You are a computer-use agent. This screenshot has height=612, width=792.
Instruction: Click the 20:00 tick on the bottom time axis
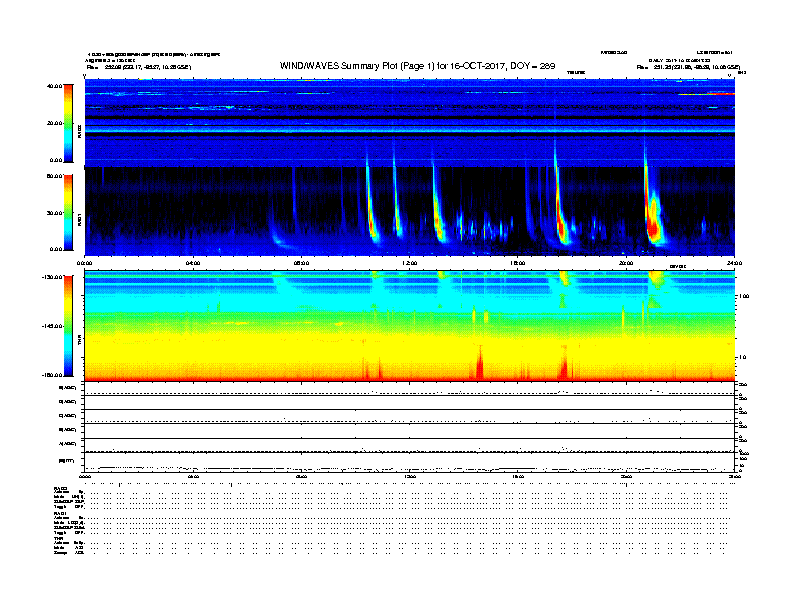tap(626, 477)
